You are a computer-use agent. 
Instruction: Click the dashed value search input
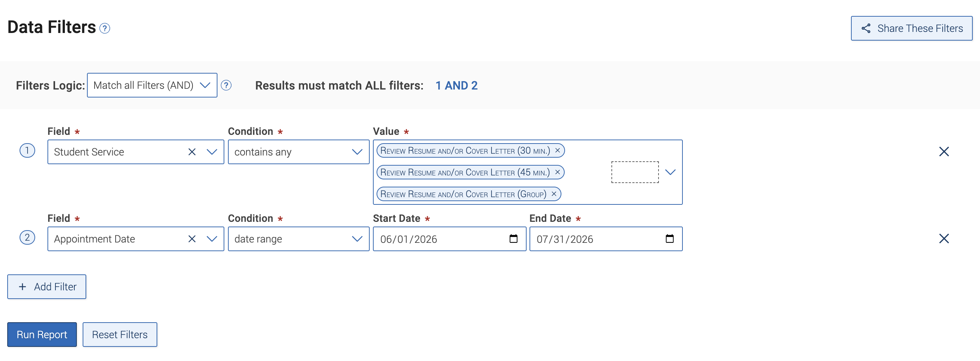click(x=635, y=172)
